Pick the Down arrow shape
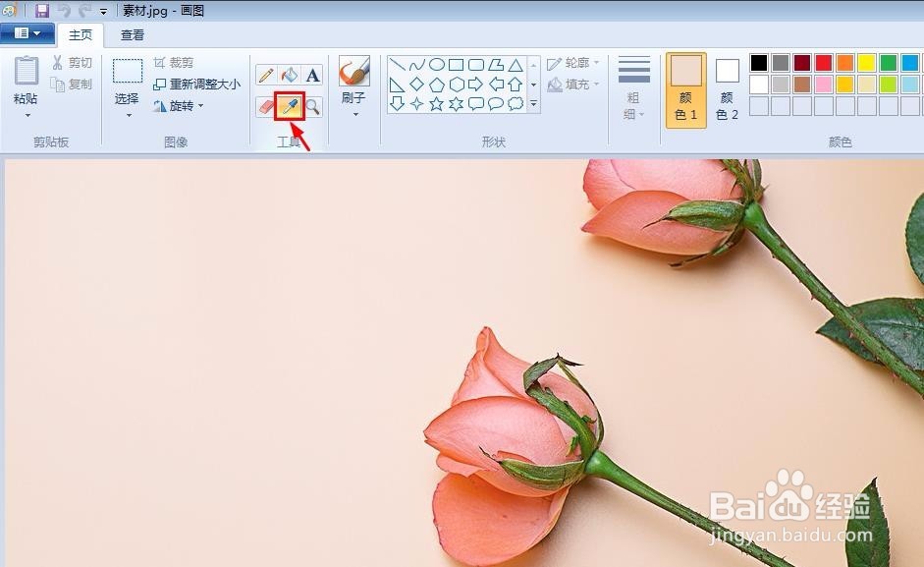 coord(397,104)
